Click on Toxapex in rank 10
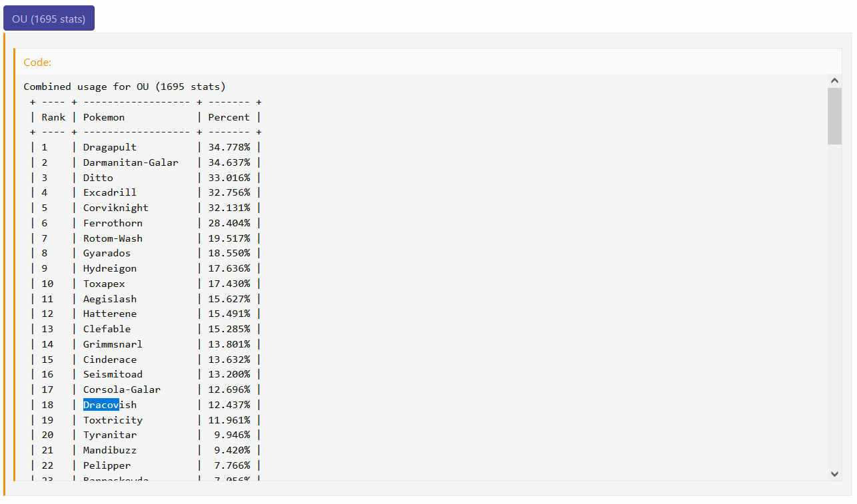This screenshot has height=504, width=857. 104,284
